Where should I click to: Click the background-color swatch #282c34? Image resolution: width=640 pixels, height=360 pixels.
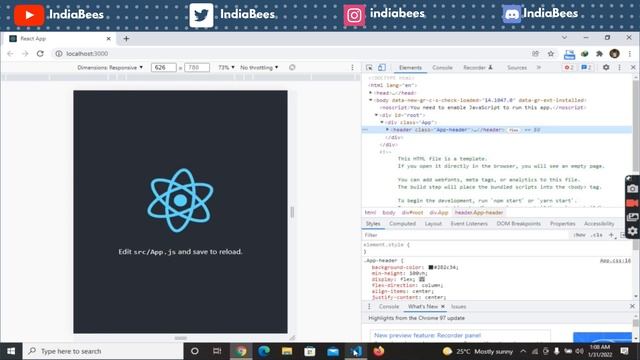(431, 267)
